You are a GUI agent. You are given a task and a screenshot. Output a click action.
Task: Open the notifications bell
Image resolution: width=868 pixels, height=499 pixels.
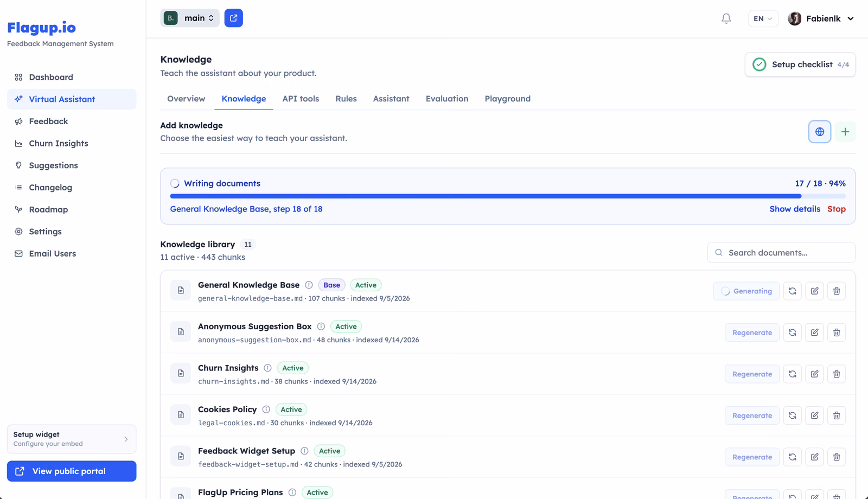tap(726, 18)
